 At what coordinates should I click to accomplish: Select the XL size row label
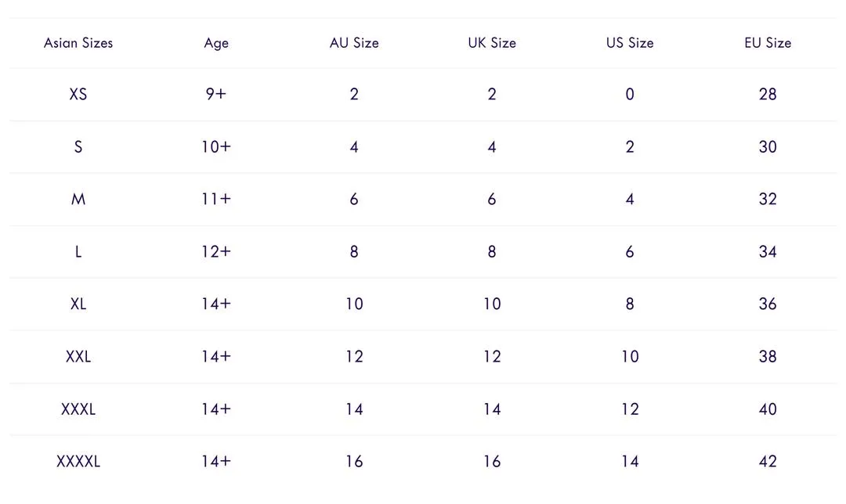(78, 304)
